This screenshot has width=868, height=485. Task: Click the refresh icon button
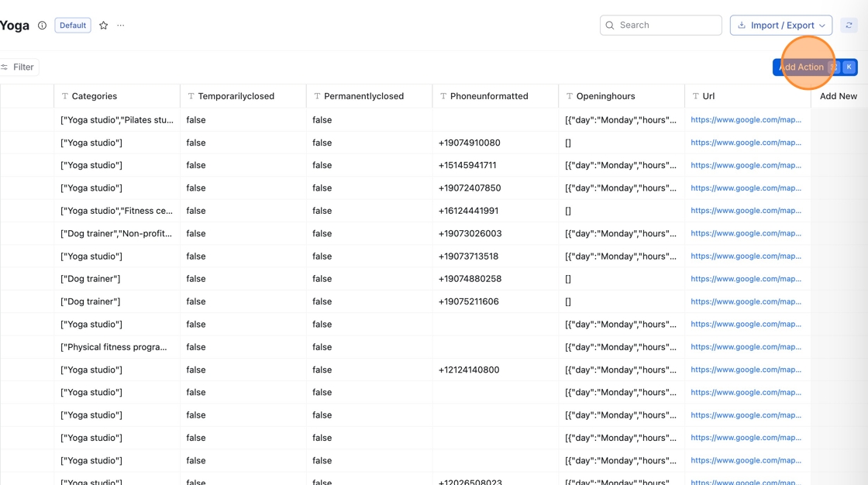tap(849, 26)
